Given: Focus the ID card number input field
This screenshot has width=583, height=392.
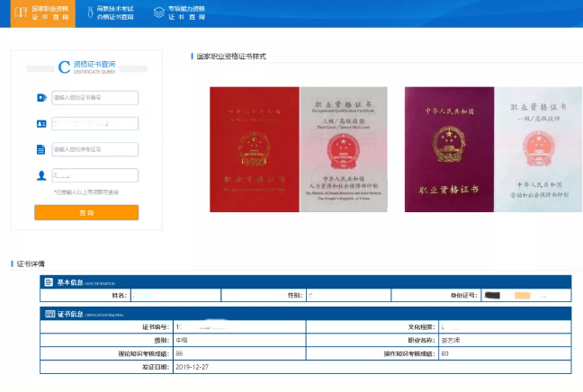Looking at the screenshot, I should click(94, 124).
